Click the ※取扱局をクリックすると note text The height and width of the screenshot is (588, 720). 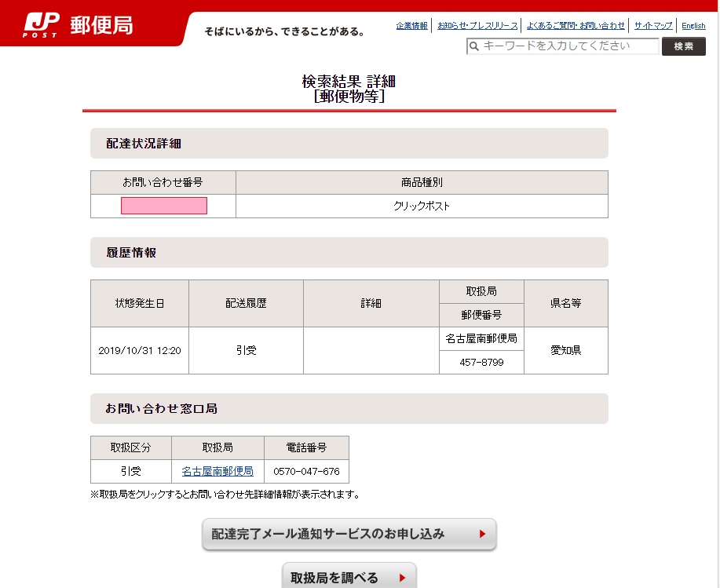225,495
